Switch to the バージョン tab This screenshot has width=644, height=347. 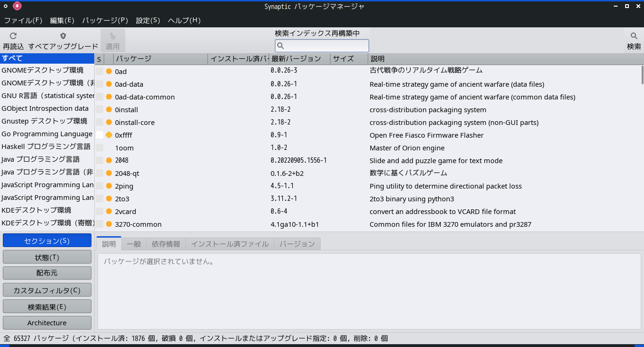[297, 244]
